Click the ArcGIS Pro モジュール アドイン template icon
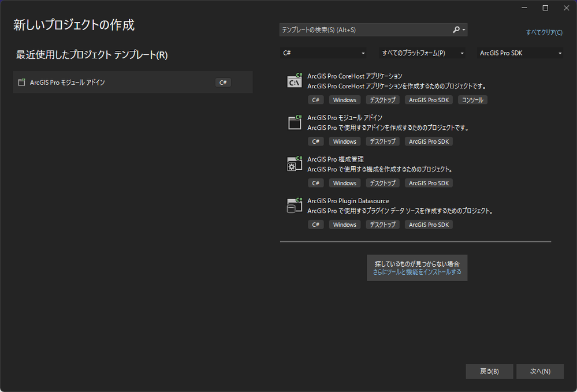The height and width of the screenshot is (392, 577). click(x=294, y=122)
